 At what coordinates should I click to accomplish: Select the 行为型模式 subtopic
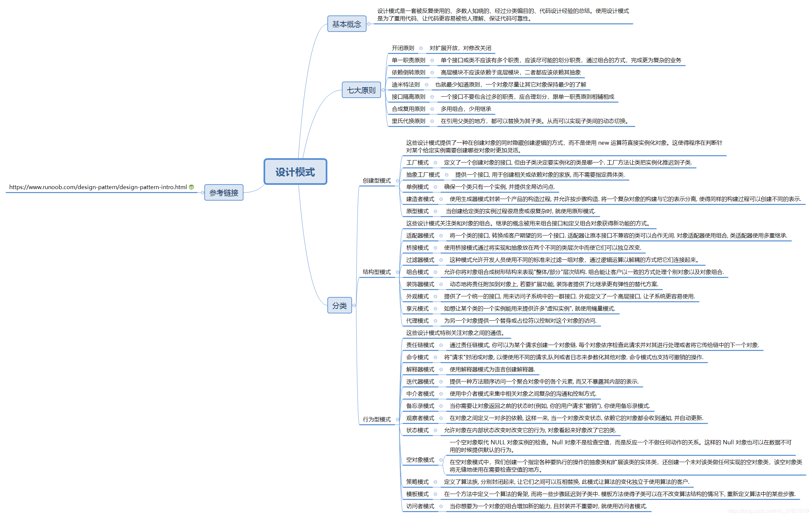[377, 419]
